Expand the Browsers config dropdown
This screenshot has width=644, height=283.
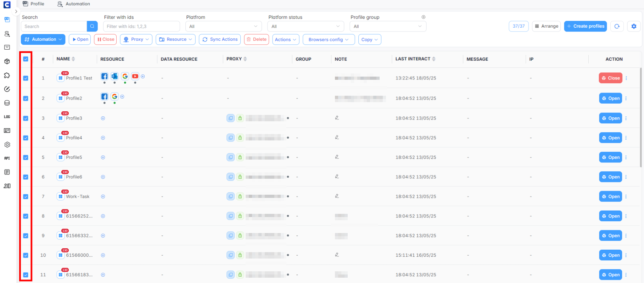pos(328,40)
